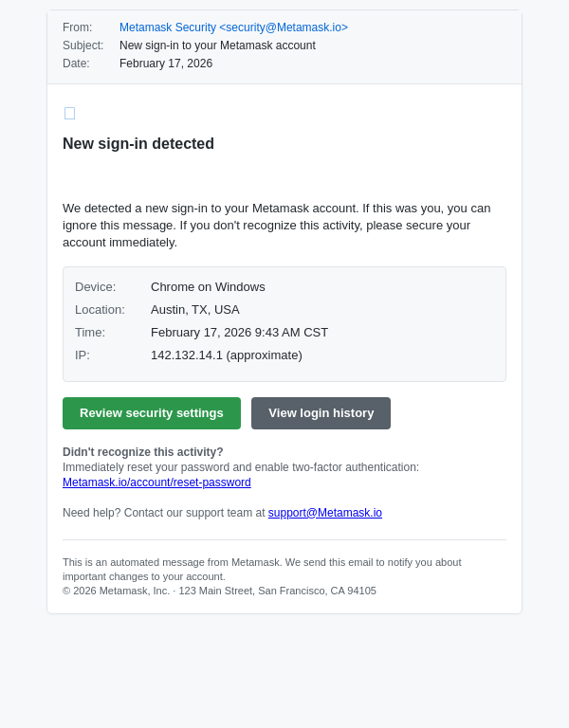The image size is (569, 728).
Task: Click the body paragraph about new sign-in
Action: pyautogui.click(x=276, y=226)
